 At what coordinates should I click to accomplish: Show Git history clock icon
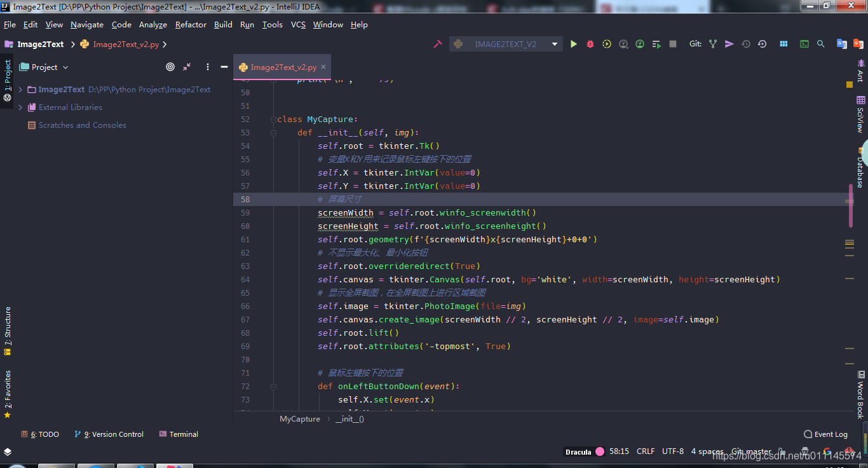(746, 44)
